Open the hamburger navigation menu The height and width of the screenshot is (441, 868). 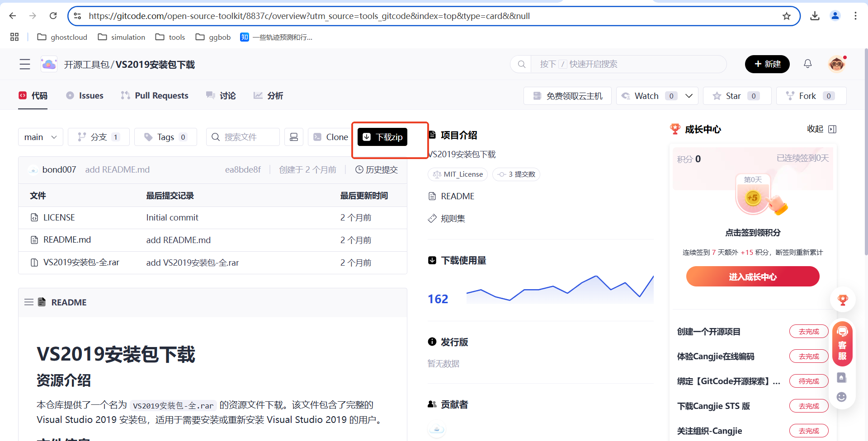pyautogui.click(x=24, y=64)
